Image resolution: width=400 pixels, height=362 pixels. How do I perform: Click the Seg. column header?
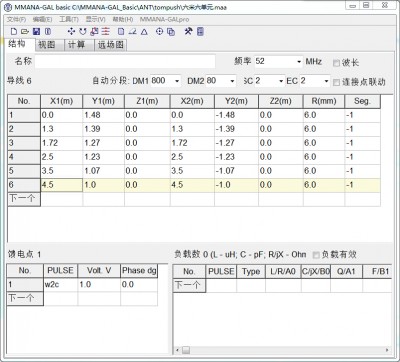click(x=362, y=101)
